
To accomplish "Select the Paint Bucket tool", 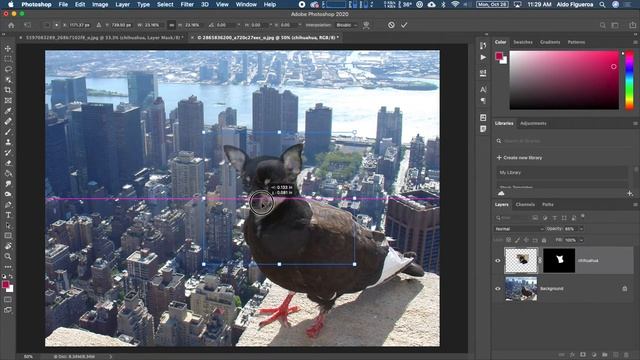I will pyautogui.click(x=8, y=173).
